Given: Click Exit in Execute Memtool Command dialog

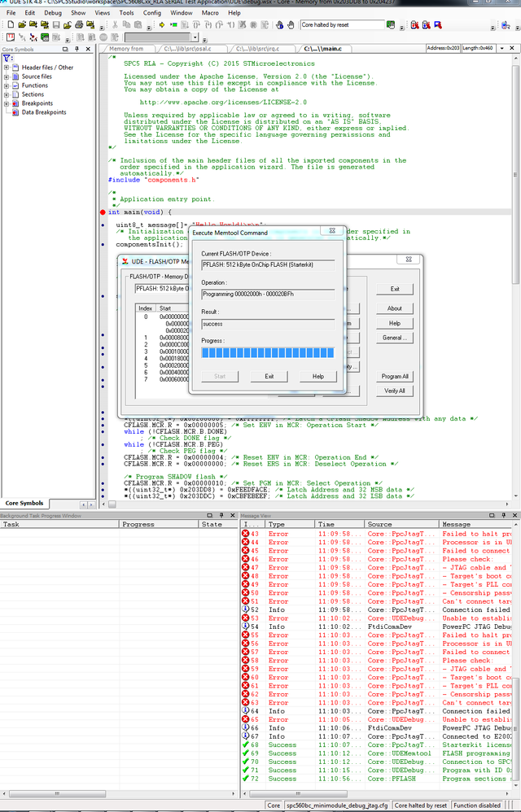Looking at the screenshot, I should coord(269,377).
